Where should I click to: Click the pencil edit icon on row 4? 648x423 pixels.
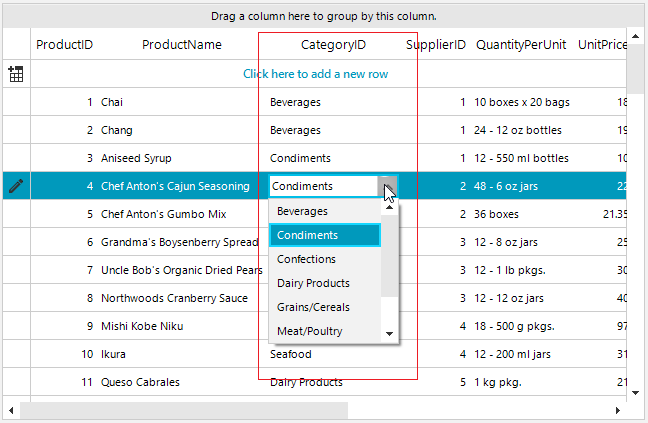(x=15, y=185)
